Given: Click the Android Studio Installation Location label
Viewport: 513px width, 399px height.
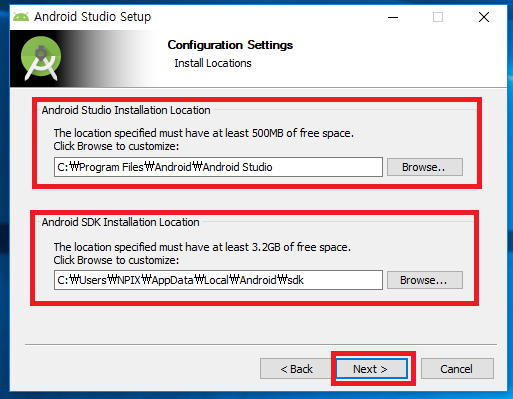Looking at the screenshot, I should coord(126,110).
